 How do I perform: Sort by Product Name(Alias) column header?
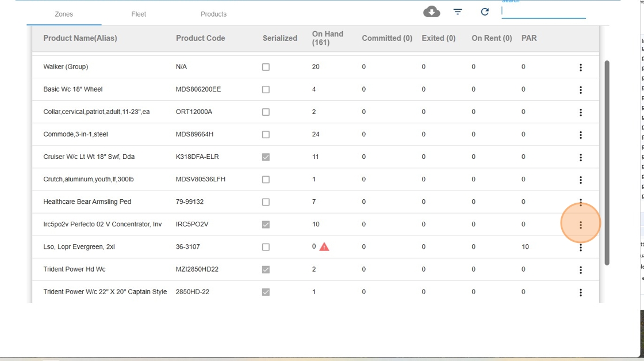(80, 38)
